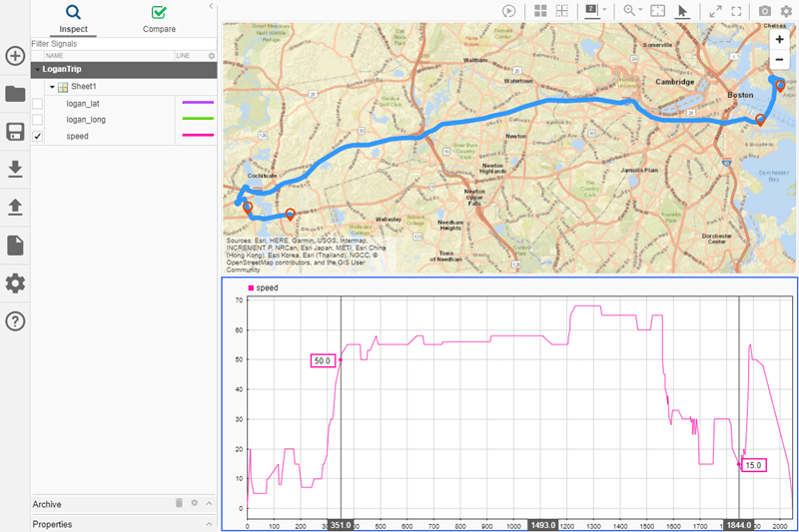Click the maximize subplot arrows icon
Screen dimensions: 799x532
click(715, 11)
